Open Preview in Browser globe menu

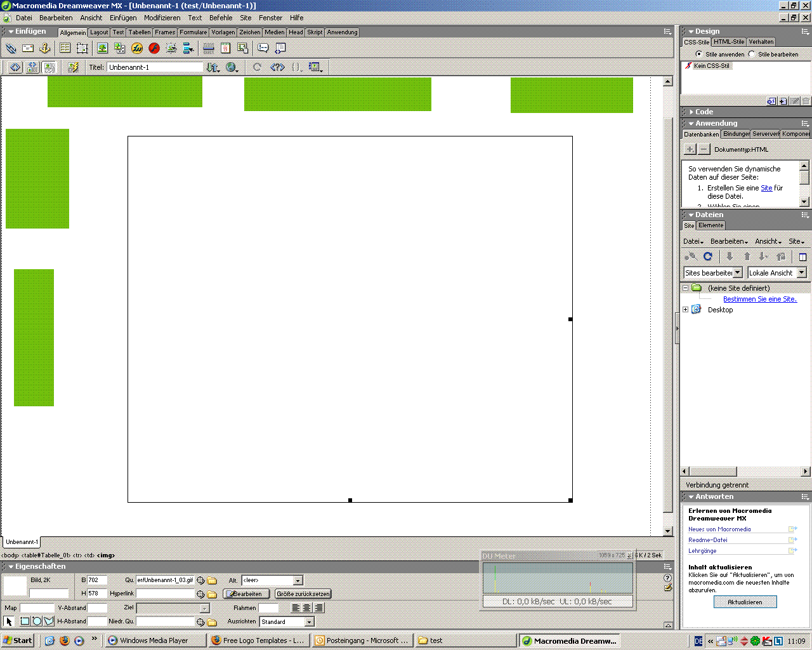click(232, 67)
